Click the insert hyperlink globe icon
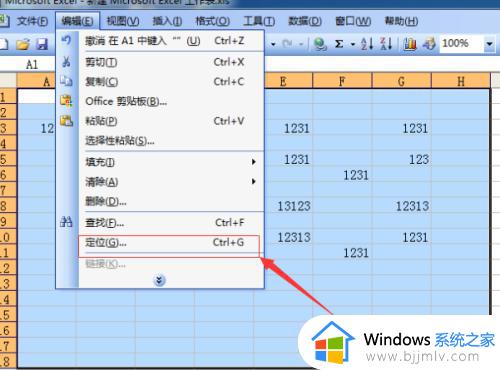Image resolution: width=500 pixels, height=370 pixels. click(320, 44)
